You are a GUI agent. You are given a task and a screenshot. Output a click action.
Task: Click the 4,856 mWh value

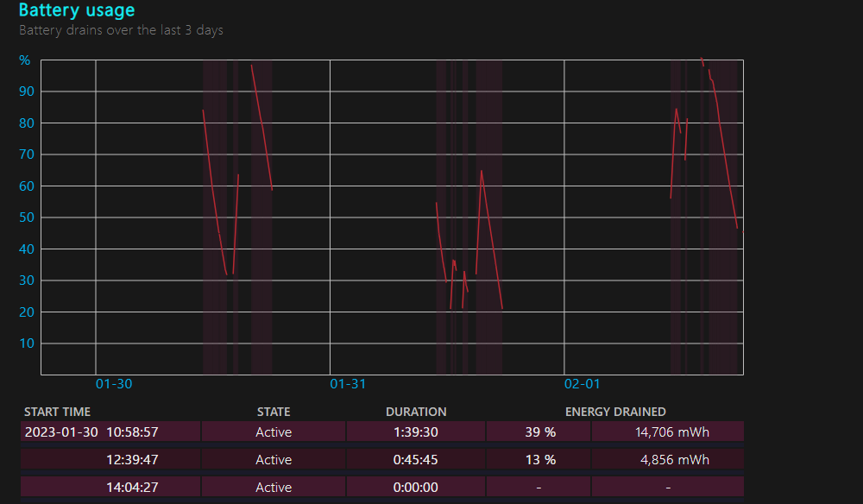(675, 459)
